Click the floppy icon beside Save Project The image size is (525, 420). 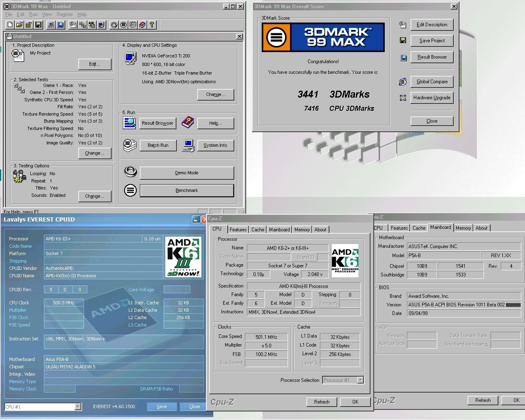point(403,41)
